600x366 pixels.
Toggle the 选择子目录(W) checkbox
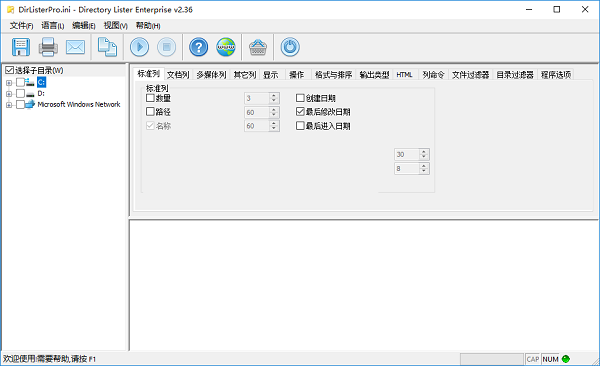pyautogui.click(x=10, y=70)
